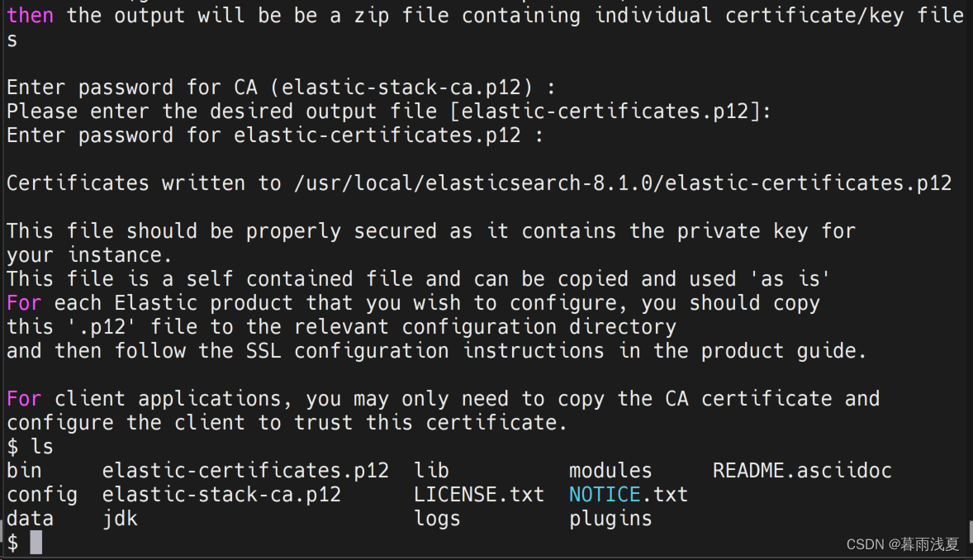Viewport: 973px width, 560px height.
Task: Select 'logs' directory name in listing
Action: pyautogui.click(x=438, y=519)
